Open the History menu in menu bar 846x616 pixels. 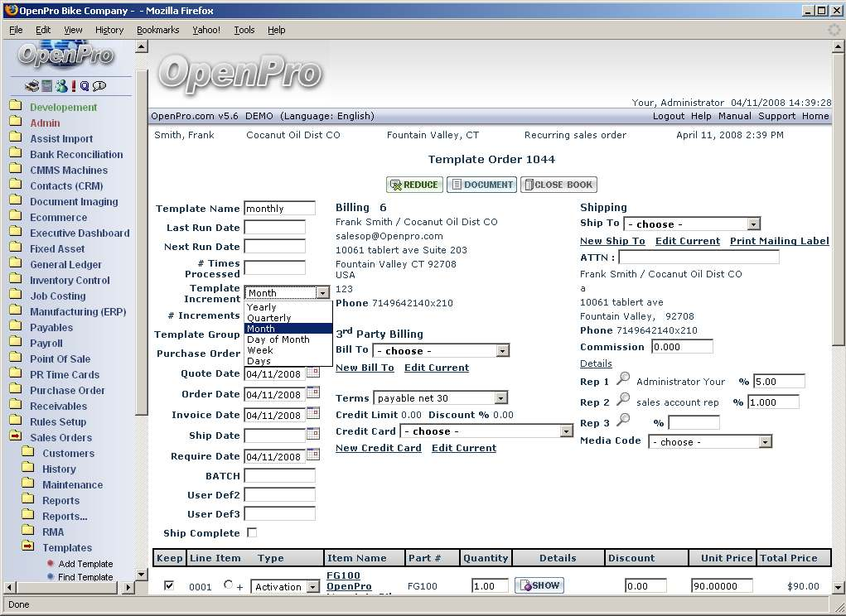109,30
